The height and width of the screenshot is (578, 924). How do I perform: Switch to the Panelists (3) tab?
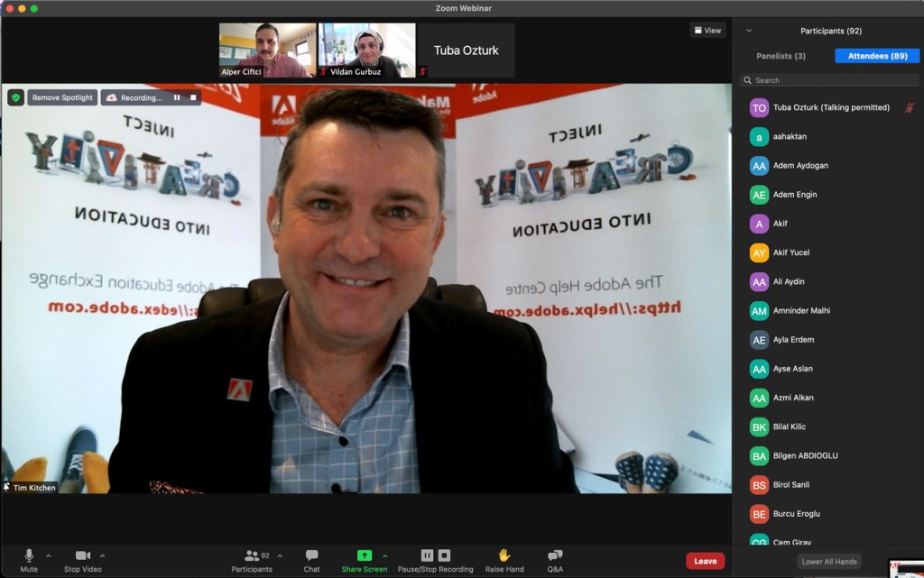tap(781, 56)
